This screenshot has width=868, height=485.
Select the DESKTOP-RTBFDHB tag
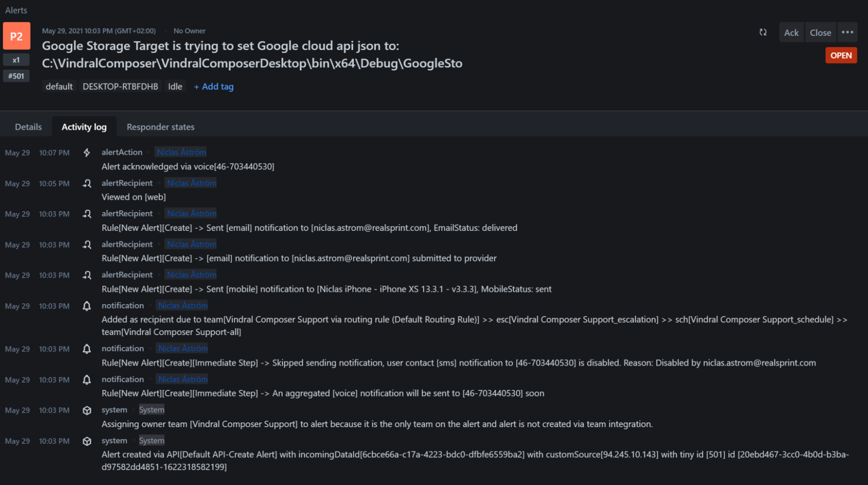[120, 86]
